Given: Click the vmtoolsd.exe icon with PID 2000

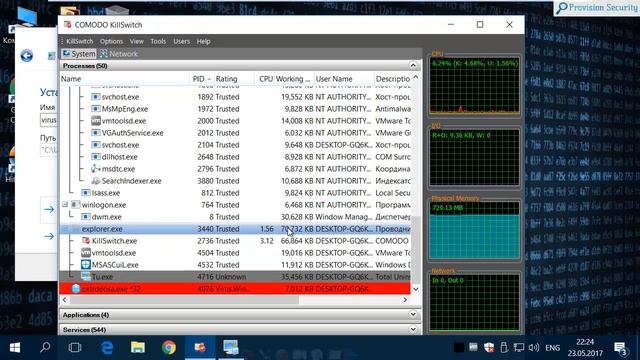Looking at the screenshot, I should (x=96, y=121).
